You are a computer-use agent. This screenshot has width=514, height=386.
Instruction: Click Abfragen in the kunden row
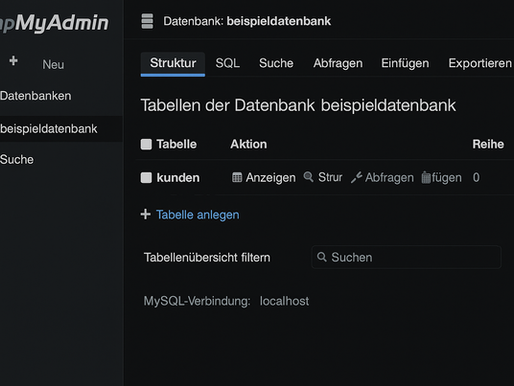click(389, 178)
